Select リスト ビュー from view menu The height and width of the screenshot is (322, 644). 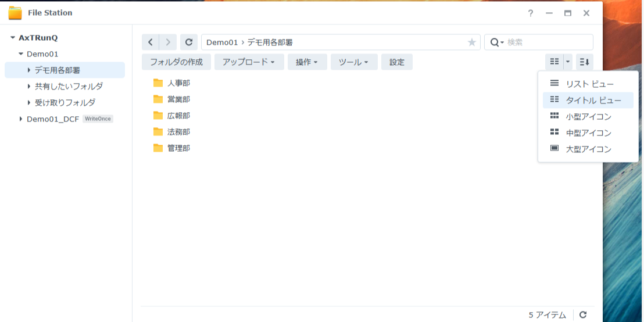[588, 84]
